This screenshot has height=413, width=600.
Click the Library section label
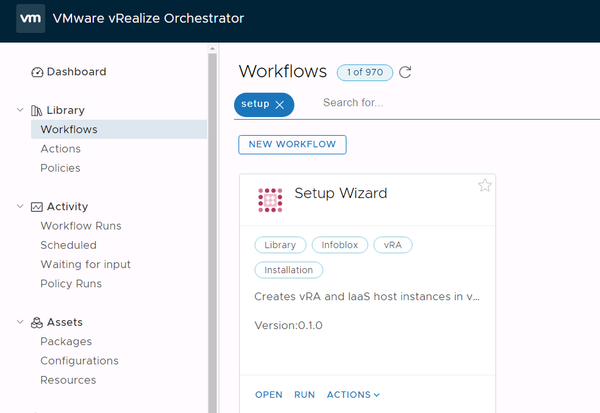click(65, 110)
